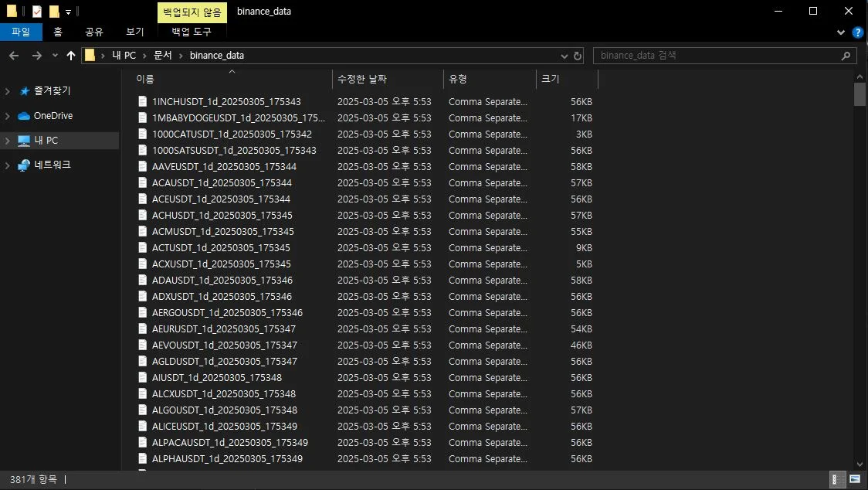Click the 1INCHUSDT file icon
The width and height of the screenshot is (868, 490).
coord(142,101)
